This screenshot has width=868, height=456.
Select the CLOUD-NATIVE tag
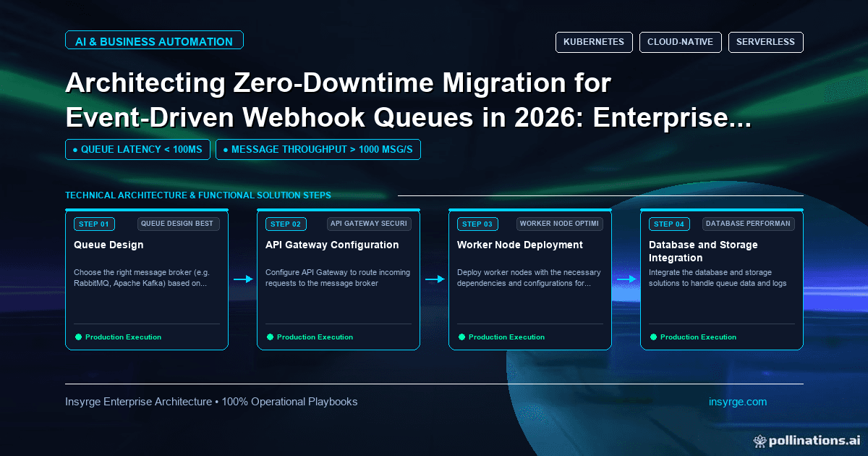(681, 42)
